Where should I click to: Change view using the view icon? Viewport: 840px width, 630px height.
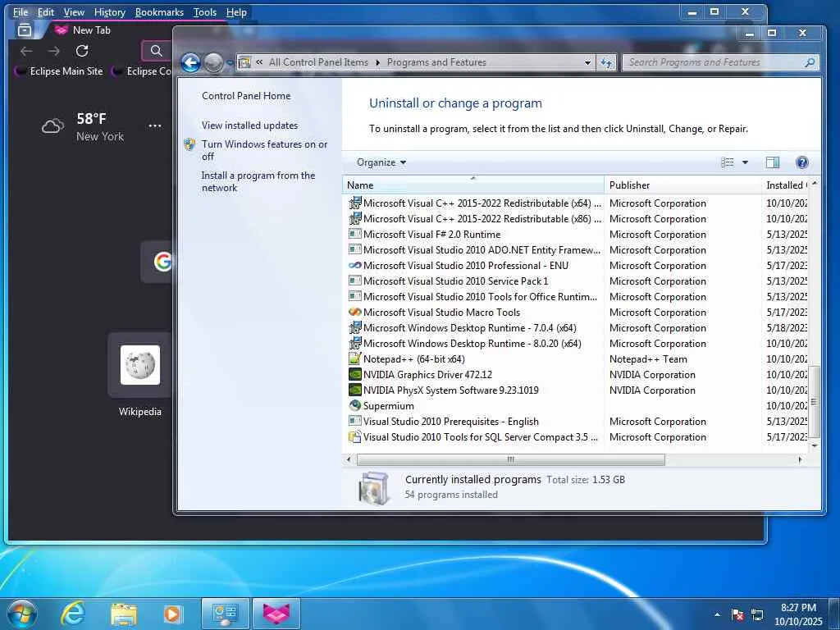coord(727,162)
